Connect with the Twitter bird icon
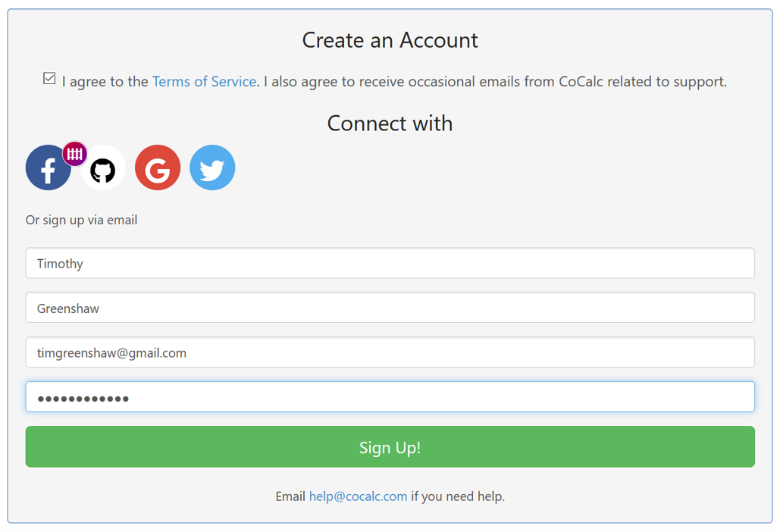The image size is (780, 532). tap(212, 167)
